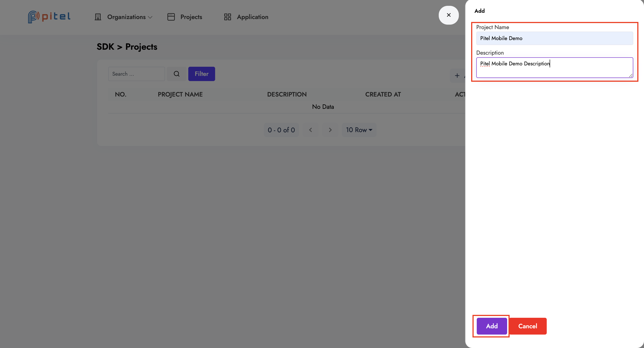This screenshot has height=348, width=644.
Task: Navigate to next page arrow
Action: [330, 129]
